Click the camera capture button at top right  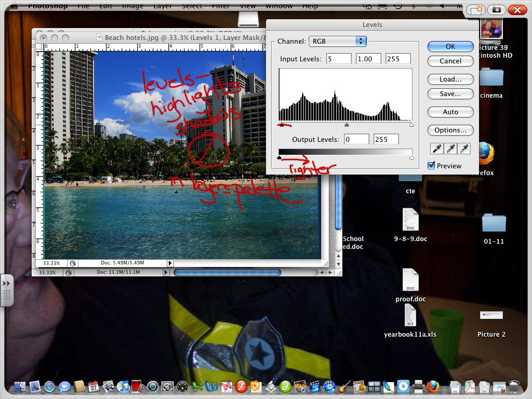pyautogui.click(x=497, y=10)
